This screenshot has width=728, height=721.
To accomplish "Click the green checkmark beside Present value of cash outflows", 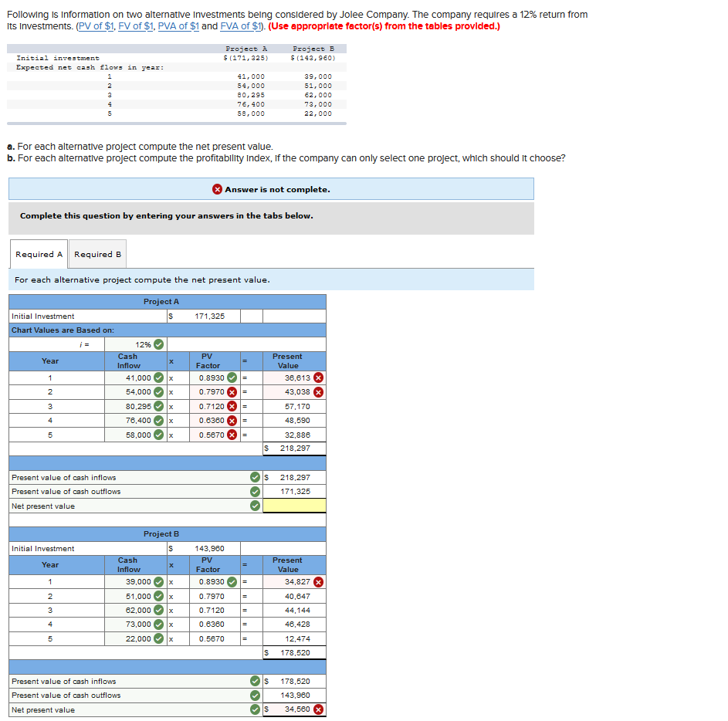I will point(254,491).
